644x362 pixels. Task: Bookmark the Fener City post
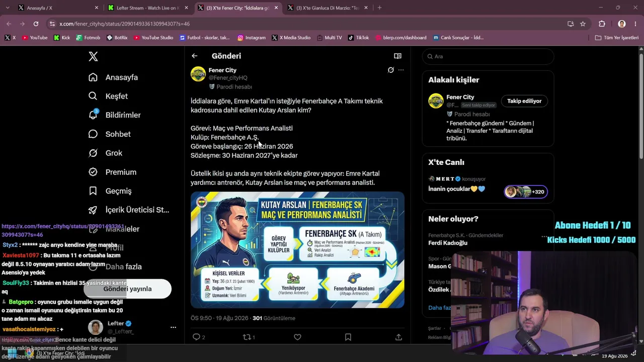(x=348, y=337)
